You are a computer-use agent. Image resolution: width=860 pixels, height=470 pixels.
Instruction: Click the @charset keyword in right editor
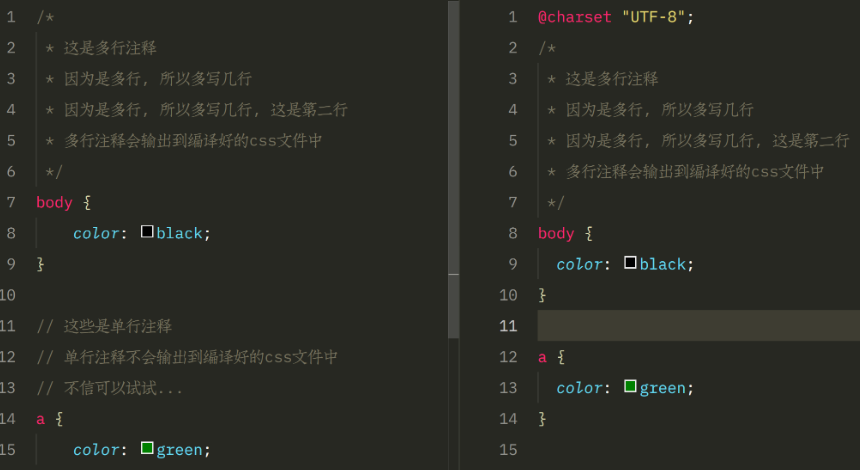coord(574,17)
